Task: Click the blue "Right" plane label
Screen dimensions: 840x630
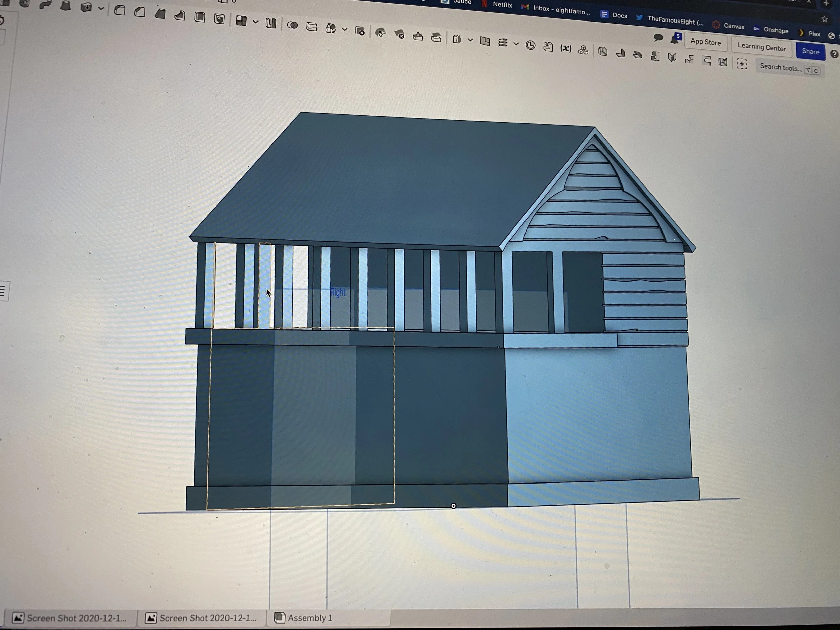Action: [x=338, y=292]
